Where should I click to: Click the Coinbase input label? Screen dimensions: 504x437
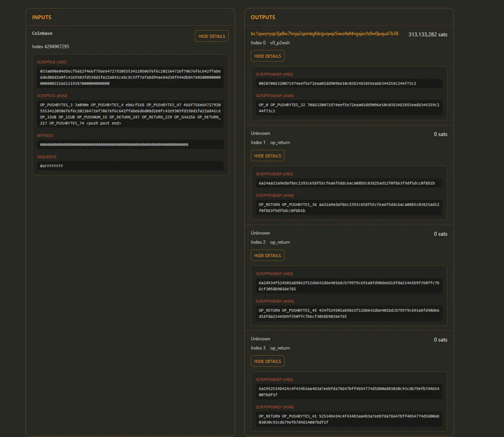[42, 33]
